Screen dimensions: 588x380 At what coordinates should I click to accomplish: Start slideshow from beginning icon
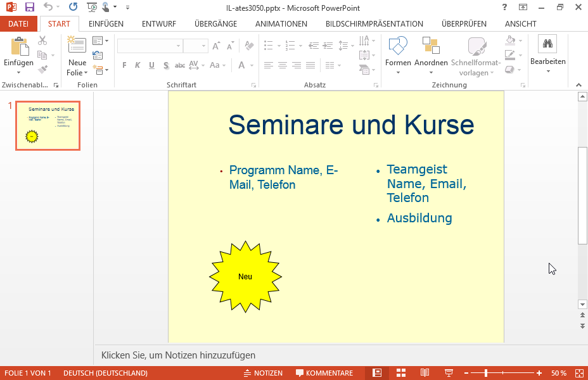(91, 7)
